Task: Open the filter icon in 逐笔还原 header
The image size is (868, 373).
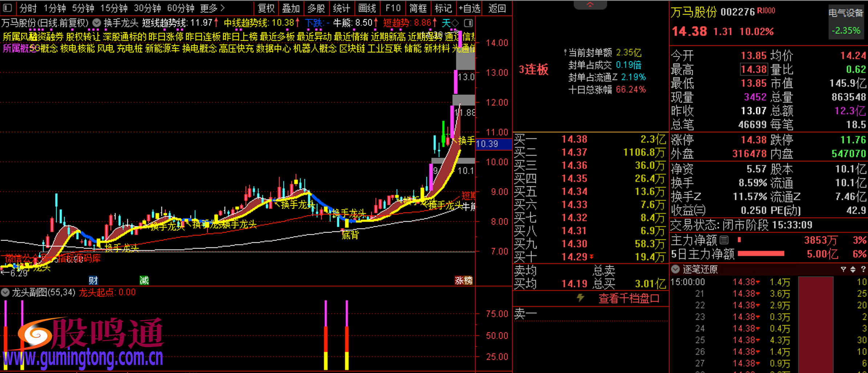Action: pyautogui.click(x=843, y=269)
